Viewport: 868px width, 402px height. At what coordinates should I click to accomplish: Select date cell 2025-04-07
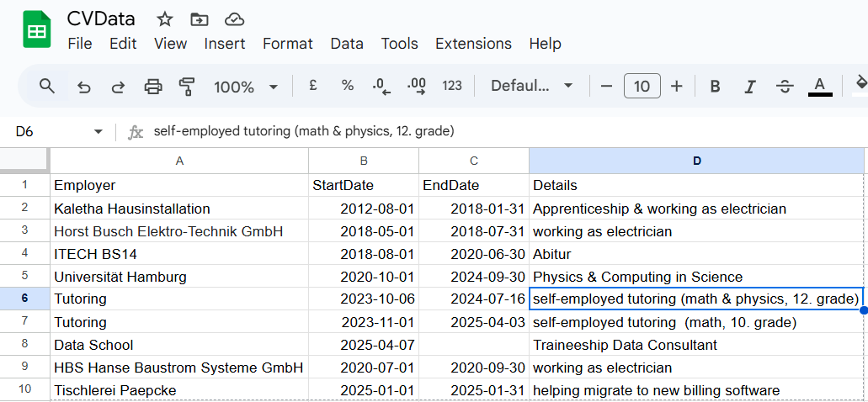coord(364,345)
